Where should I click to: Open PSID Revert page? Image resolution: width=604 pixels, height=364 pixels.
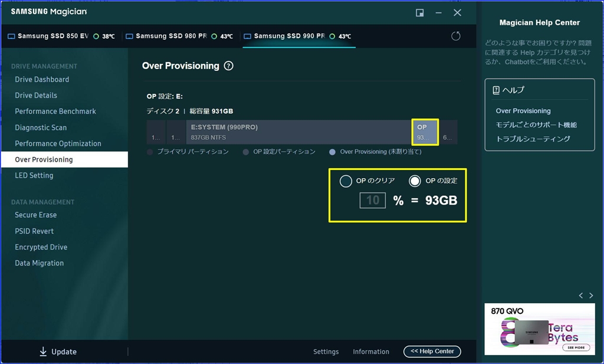pyautogui.click(x=34, y=231)
